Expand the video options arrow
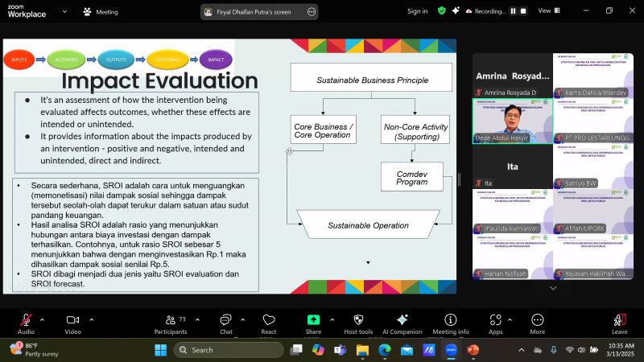This screenshot has width=644, height=362. click(90, 319)
